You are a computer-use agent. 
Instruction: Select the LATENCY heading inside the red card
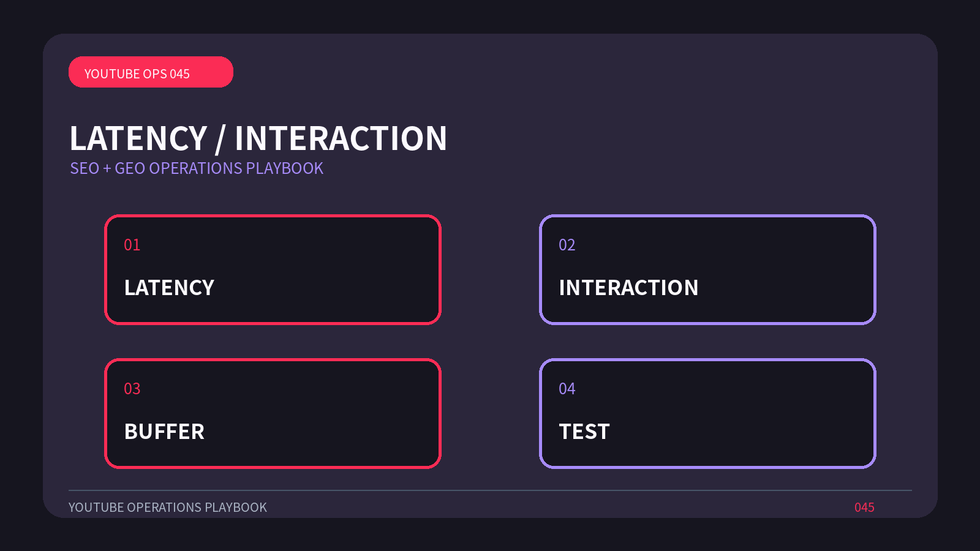[170, 288]
